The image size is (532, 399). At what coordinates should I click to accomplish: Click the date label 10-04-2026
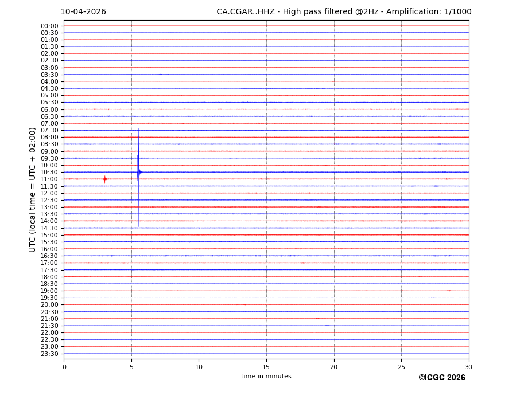(x=83, y=12)
